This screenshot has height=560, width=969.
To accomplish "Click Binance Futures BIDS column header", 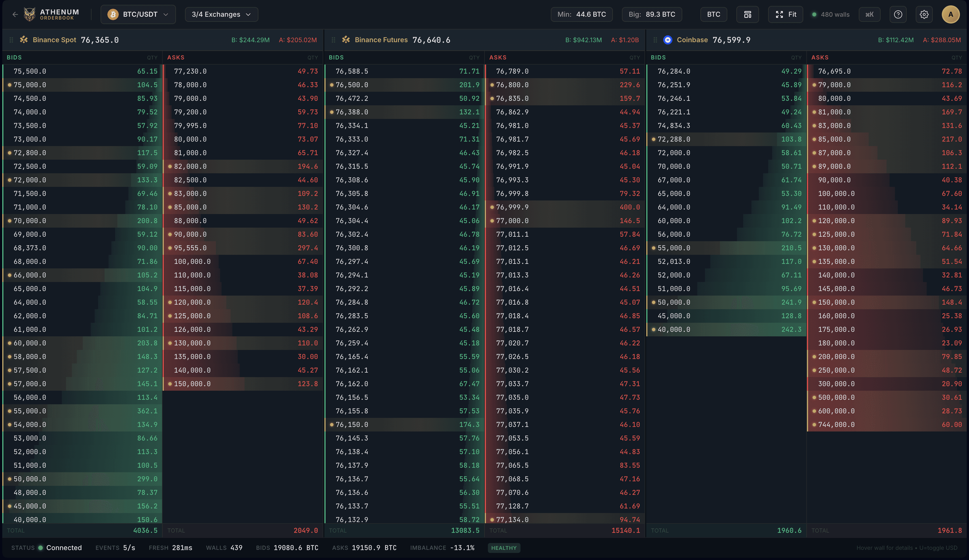I will [x=336, y=57].
